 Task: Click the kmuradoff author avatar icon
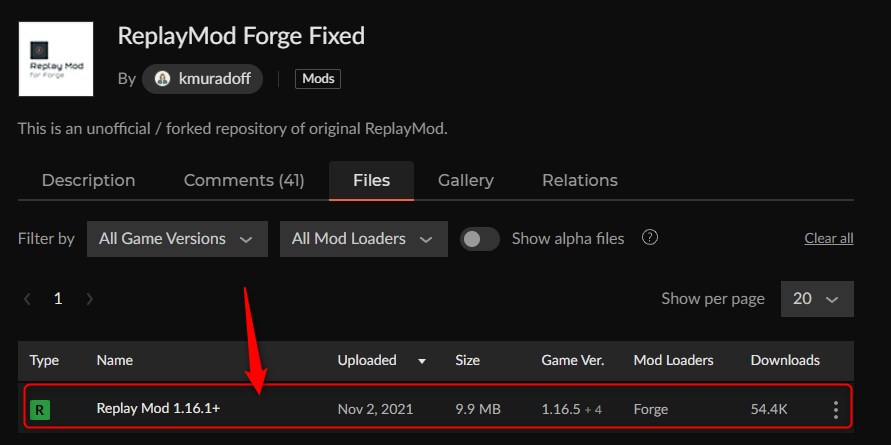pos(163,78)
